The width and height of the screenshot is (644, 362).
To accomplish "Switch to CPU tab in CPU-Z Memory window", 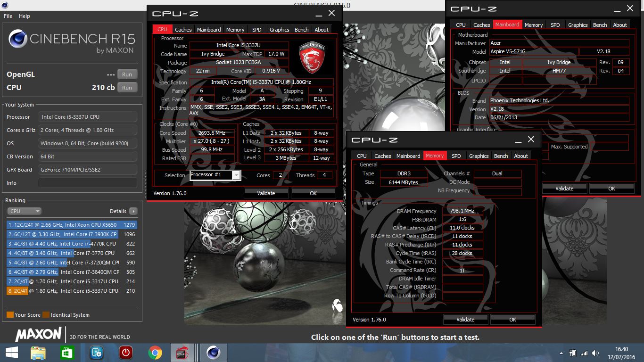I will 362,156.
